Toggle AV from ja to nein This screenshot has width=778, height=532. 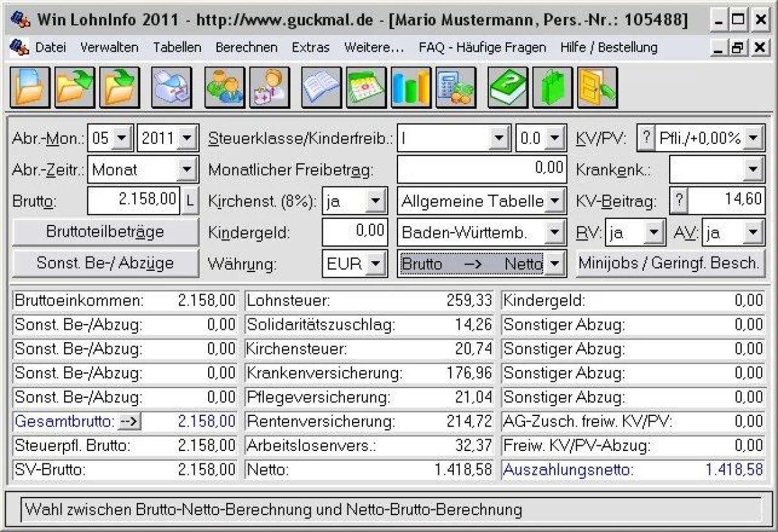pos(753,232)
